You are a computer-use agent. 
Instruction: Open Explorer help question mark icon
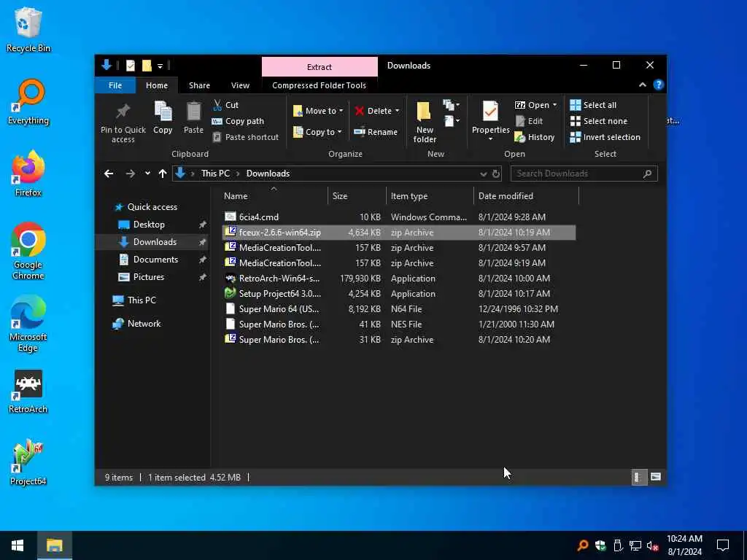tap(659, 85)
